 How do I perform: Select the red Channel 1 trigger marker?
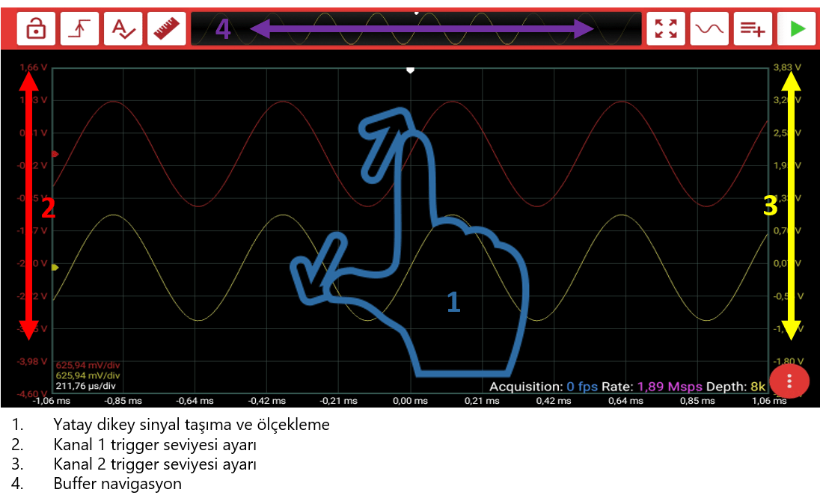[x=55, y=154]
